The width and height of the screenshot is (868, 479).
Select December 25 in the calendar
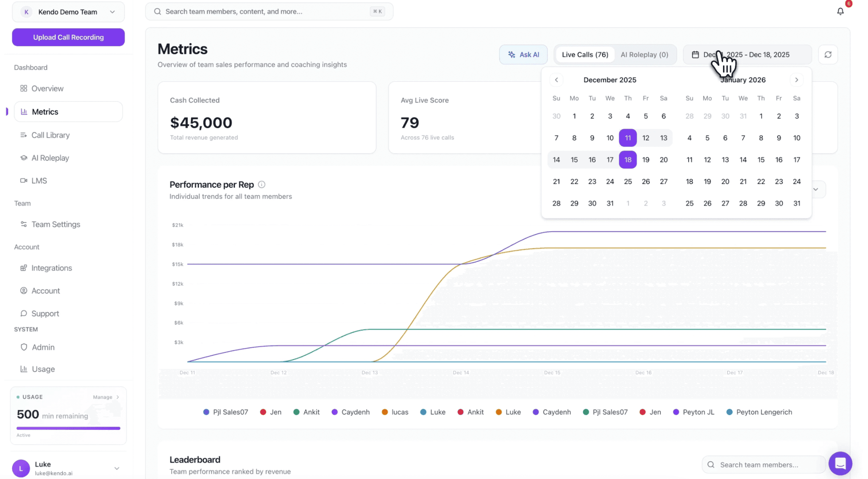click(628, 181)
